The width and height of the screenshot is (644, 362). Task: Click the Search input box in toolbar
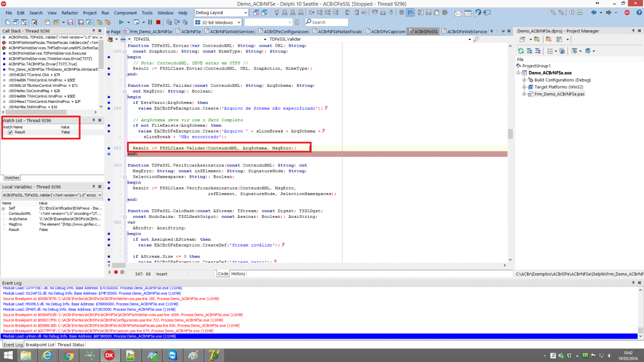[x=326, y=22]
